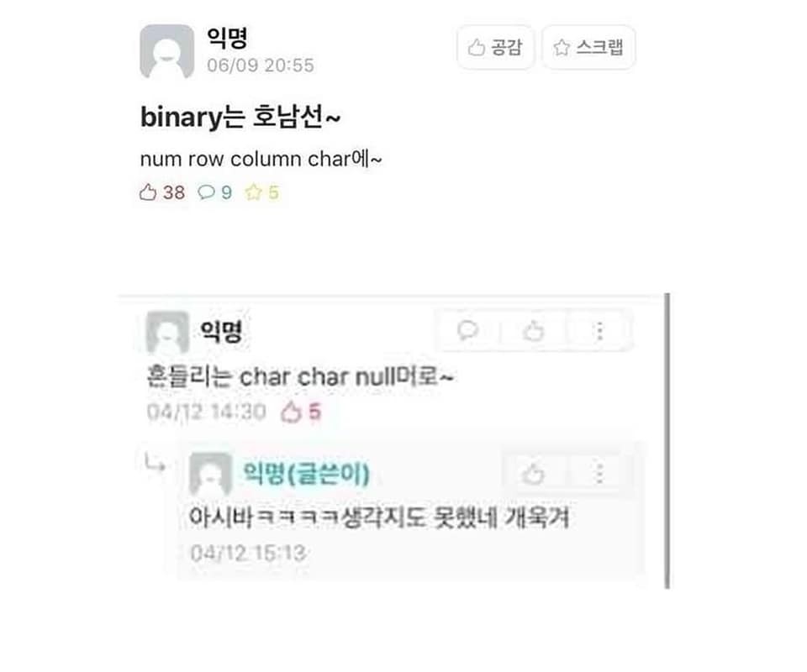Click the comment bubble icon next to 9
807x672 pixels.
point(207,192)
